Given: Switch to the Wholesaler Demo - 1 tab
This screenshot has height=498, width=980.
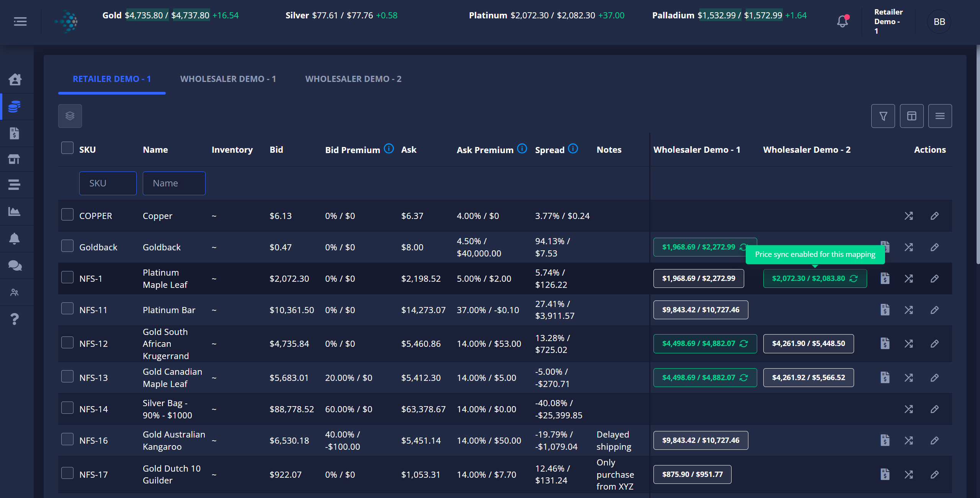Looking at the screenshot, I should click(x=228, y=79).
